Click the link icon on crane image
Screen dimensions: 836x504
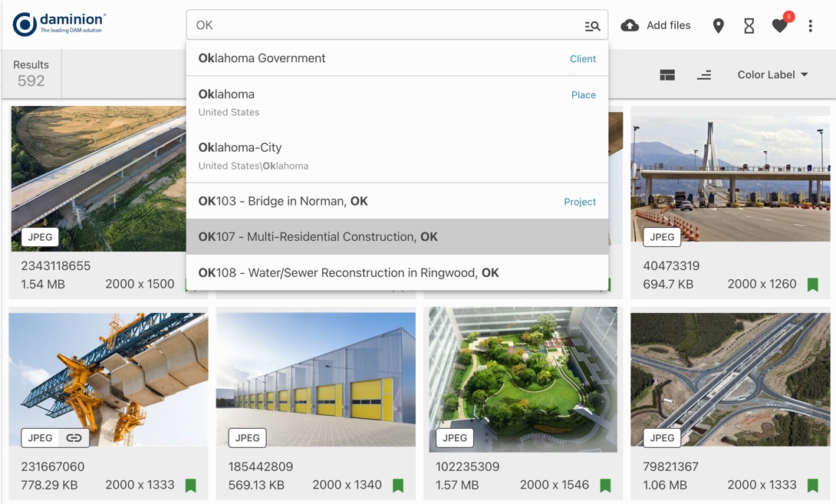(74, 438)
